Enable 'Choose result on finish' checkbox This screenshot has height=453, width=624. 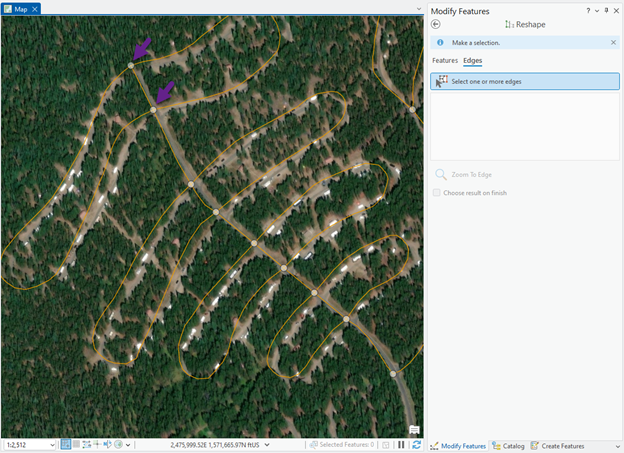(x=437, y=193)
